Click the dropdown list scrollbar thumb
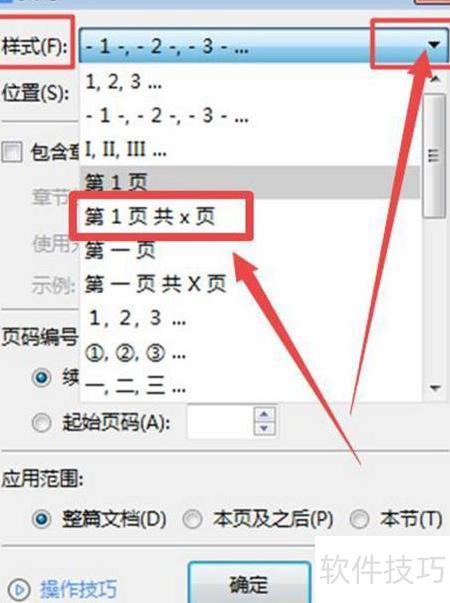 click(434, 156)
